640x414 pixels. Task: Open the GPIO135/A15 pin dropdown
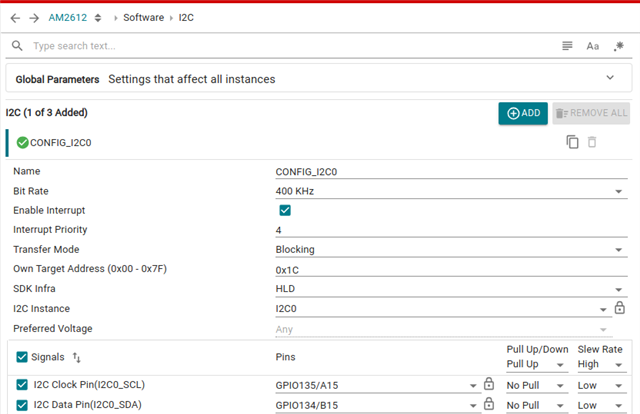[x=377, y=385]
